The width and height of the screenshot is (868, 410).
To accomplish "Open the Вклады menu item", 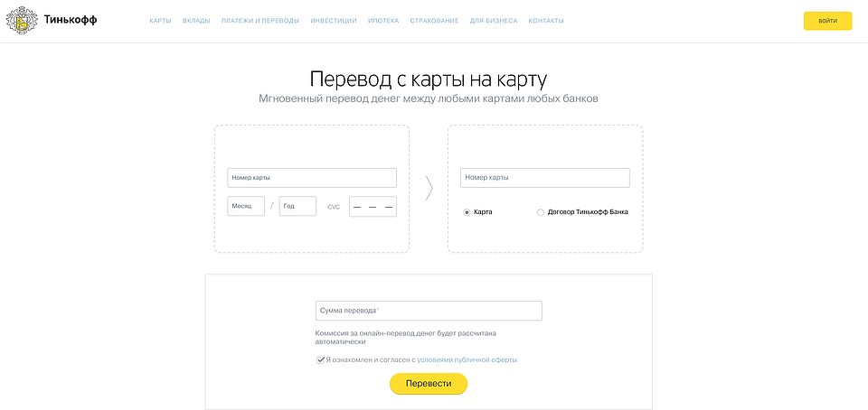I will click(196, 21).
